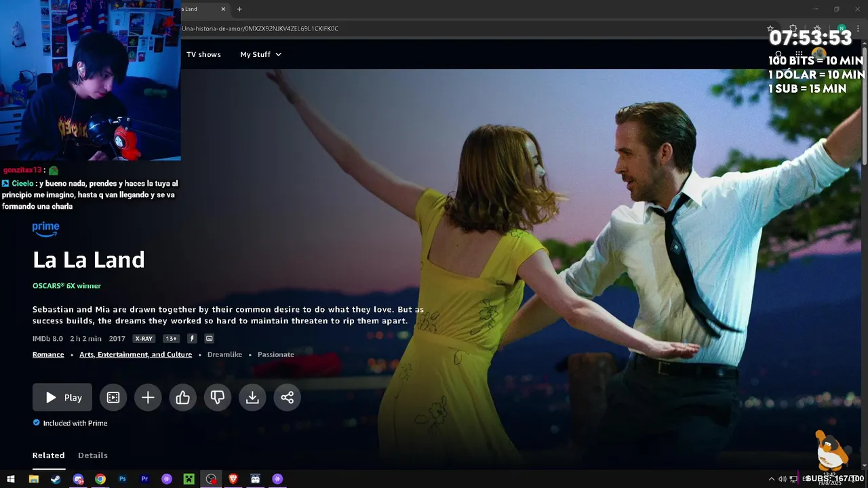868x488 pixels.
Task: Click the subtitles badge icon
Action: pyautogui.click(x=210, y=338)
